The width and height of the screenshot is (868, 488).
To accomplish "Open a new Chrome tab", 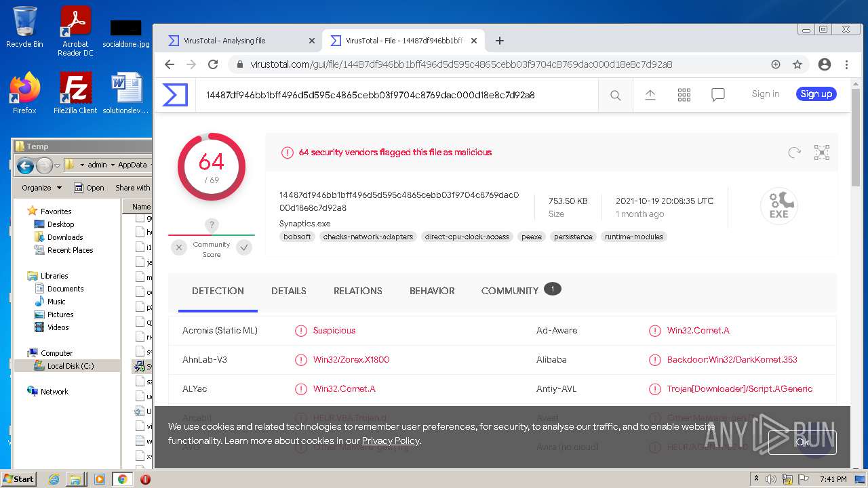I will 500,41.
